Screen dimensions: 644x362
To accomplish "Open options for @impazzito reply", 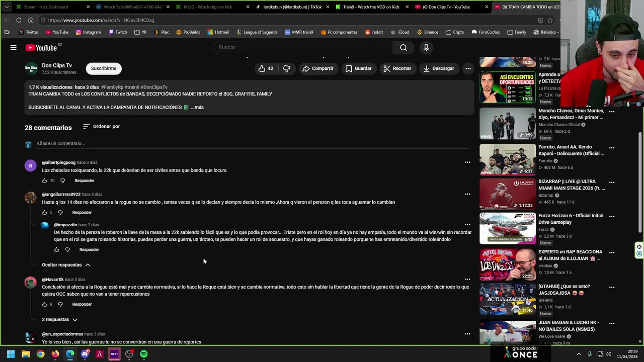I will pos(467,225).
